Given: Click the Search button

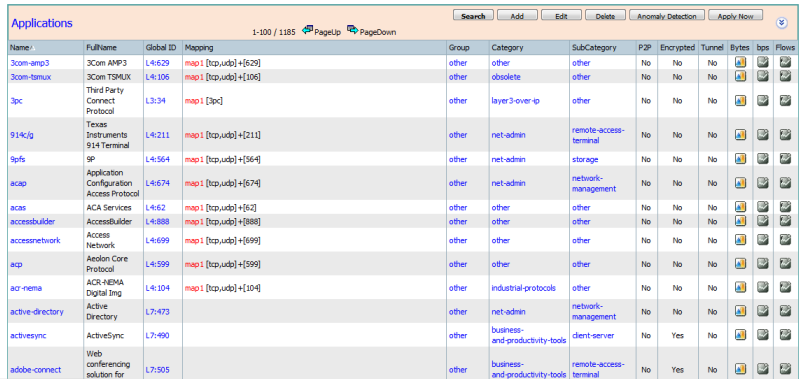Looking at the screenshot, I should coord(473,16).
